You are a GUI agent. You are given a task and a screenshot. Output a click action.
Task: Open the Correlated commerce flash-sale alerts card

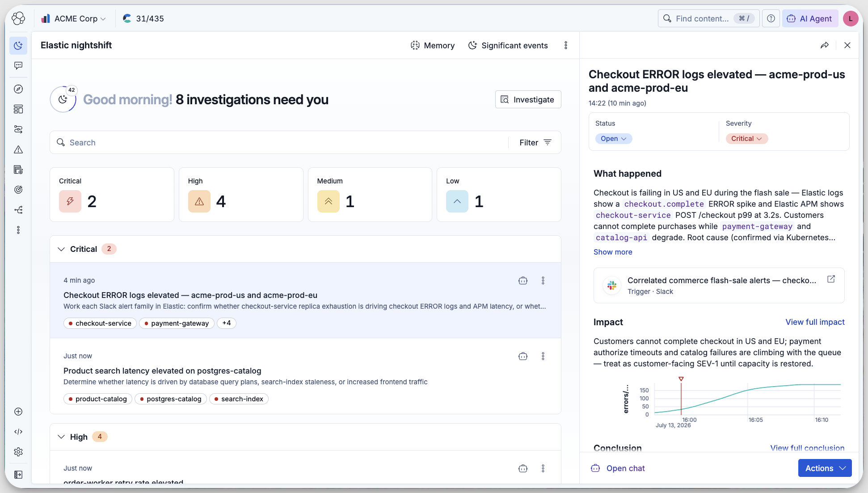click(719, 285)
